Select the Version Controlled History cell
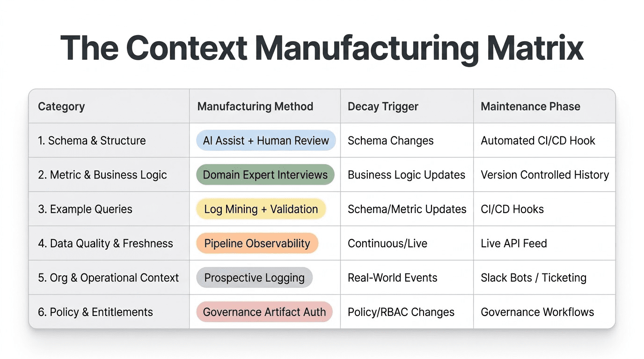 545,175
